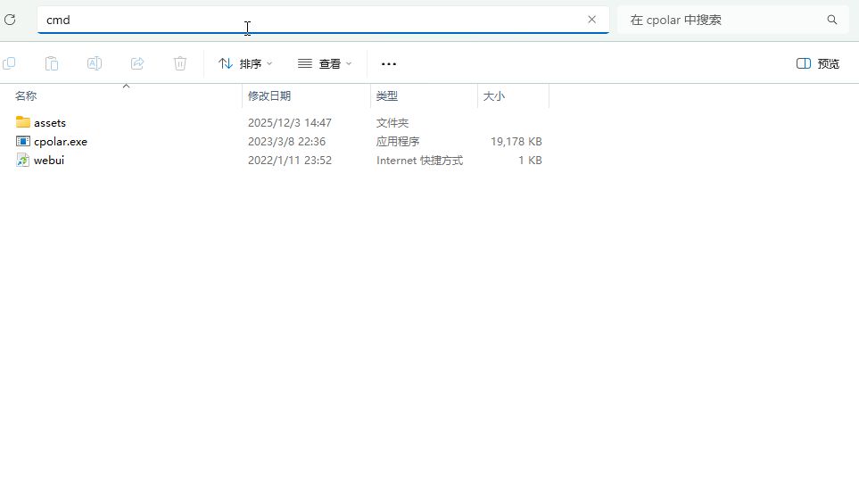Click the copy icon in toolbar
The width and height of the screenshot is (859, 504).
(x=9, y=63)
